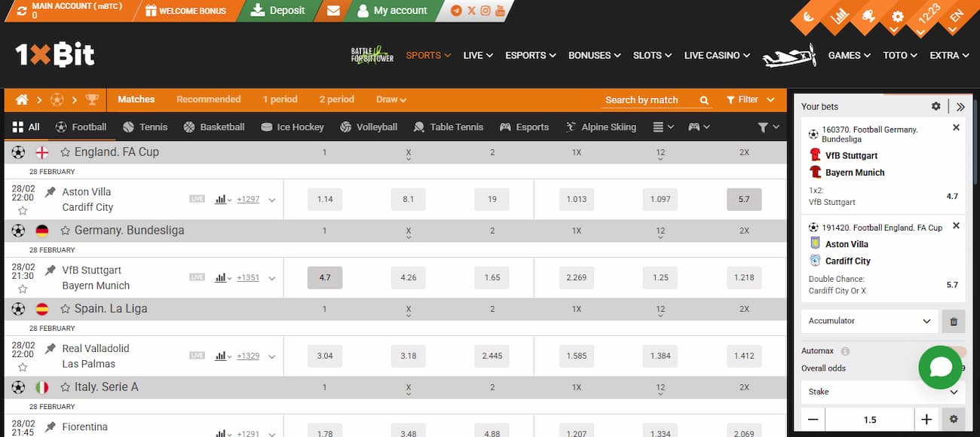The width and height of the screenshot is (980, 437).
Task: Open the statistics bar-chart ribbon icon
Action: [840, 16]
